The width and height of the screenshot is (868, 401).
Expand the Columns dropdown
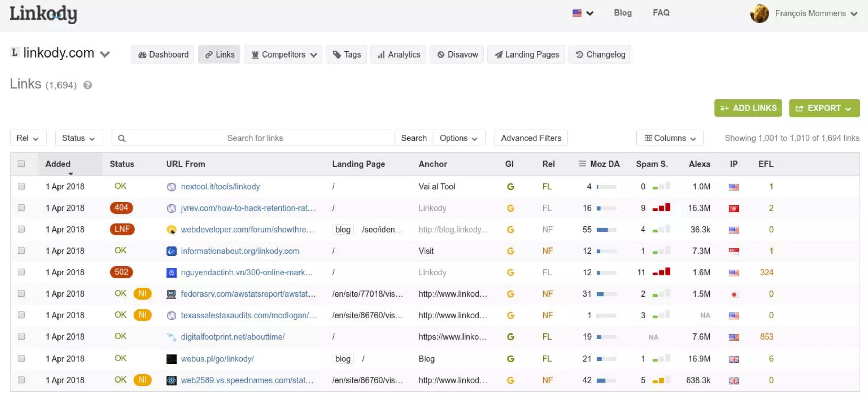pyautogui.click(x=670, y=138)
